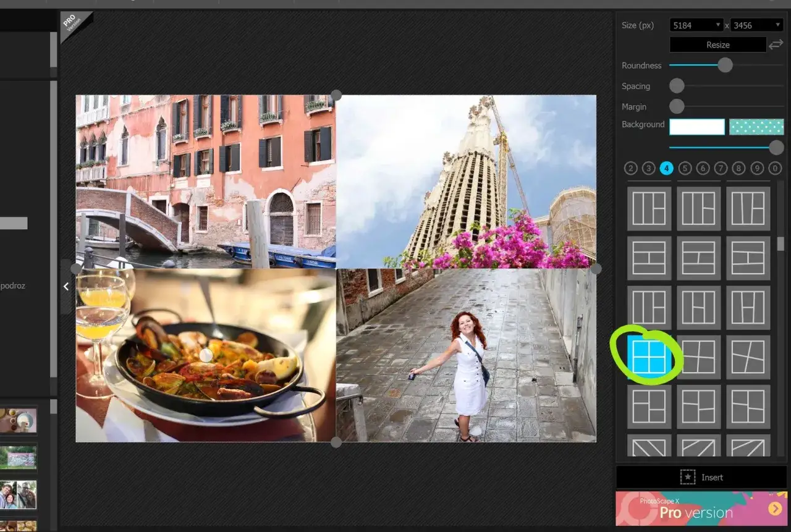Pick the slanted four-cell layout right of 2x2 grid
The image size is (791, 532).
pyautogui.click(x=698, y=357)
